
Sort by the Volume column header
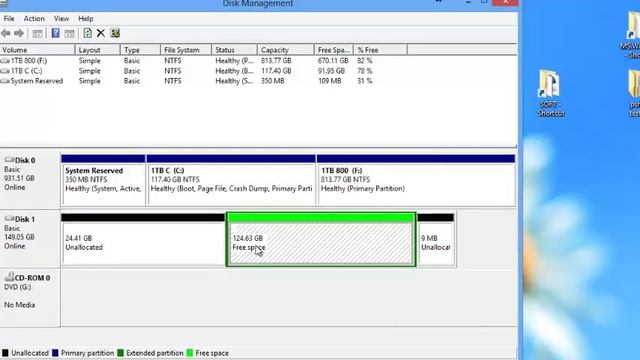38,50
